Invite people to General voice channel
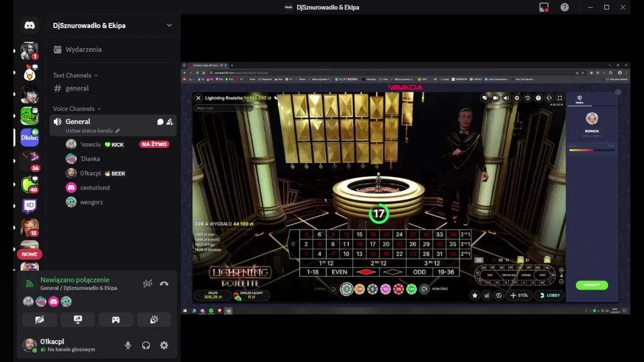Viewport: 644px width, 362px height. (170, 122)
